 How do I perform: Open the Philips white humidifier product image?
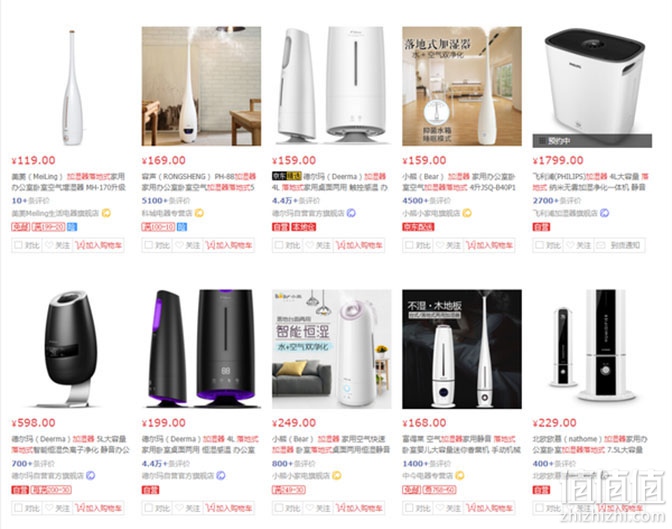592,87
